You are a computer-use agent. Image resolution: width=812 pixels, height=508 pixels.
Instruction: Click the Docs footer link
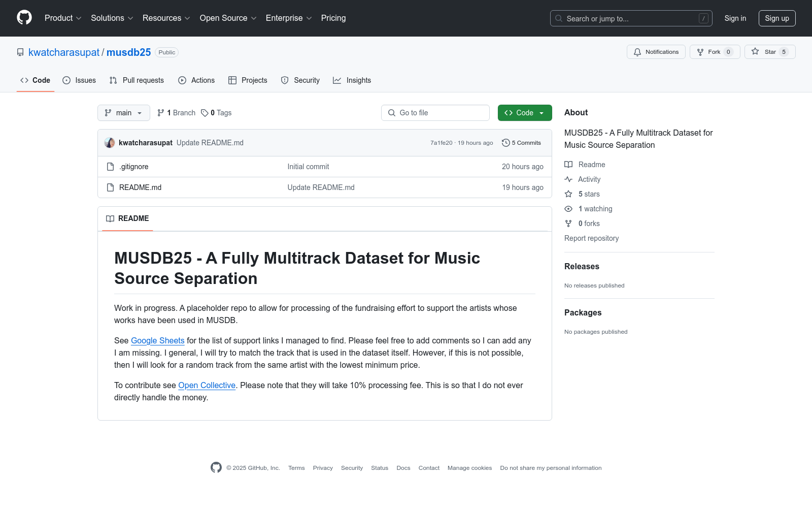point(403,468)
